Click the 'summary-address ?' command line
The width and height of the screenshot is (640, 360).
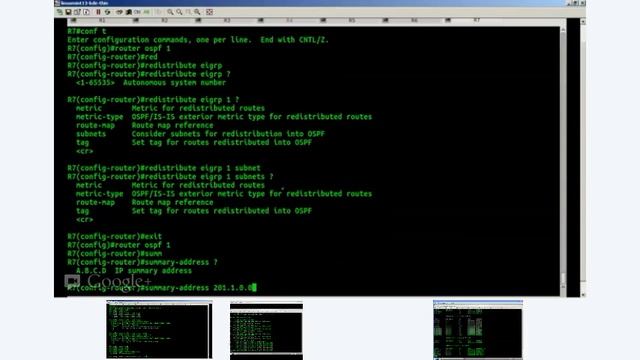point(142,262)
